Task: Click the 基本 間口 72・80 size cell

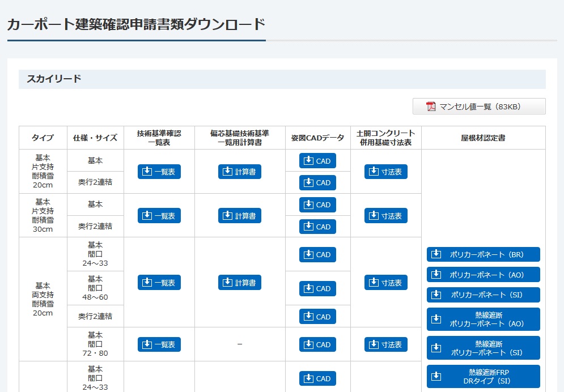Action: pos(95,344)
